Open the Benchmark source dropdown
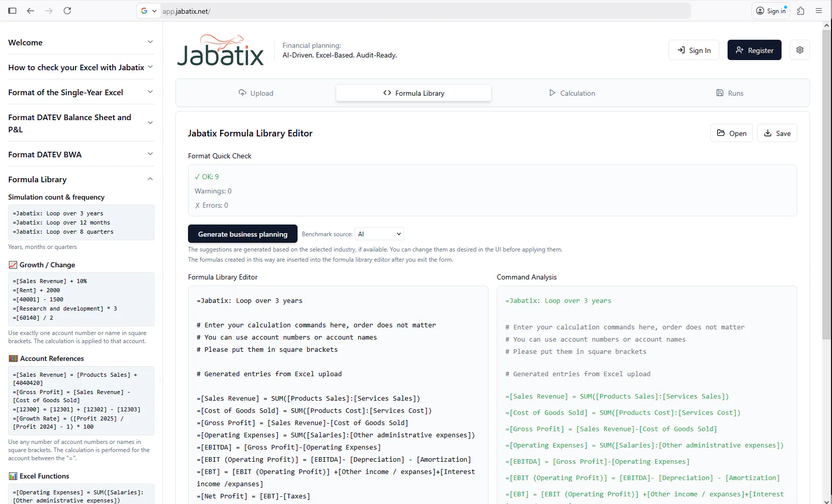This screenshot has height=504, width=832. click(x=379, y=234)
